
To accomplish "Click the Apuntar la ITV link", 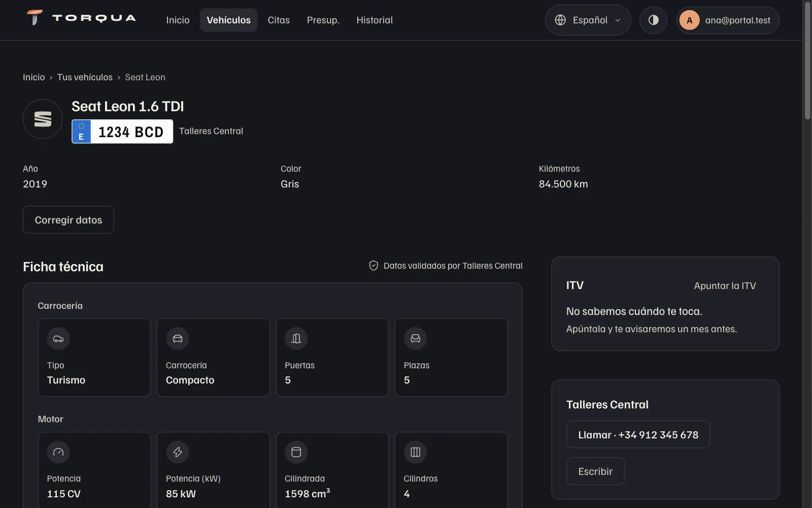I will point(725,285).
